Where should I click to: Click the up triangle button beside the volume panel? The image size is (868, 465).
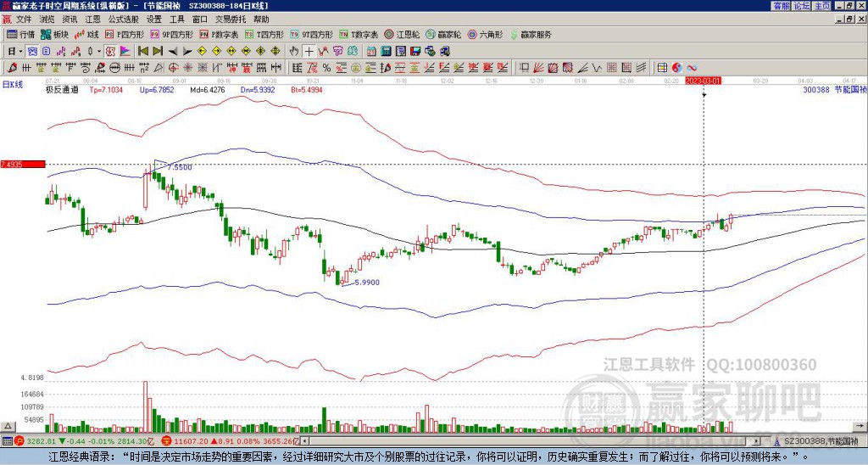(x=7, y=426)
